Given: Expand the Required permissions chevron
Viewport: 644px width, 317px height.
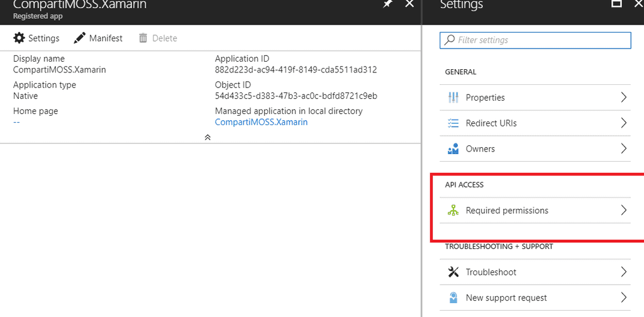Looking at the screenshot, I should (x=623, y=211).
